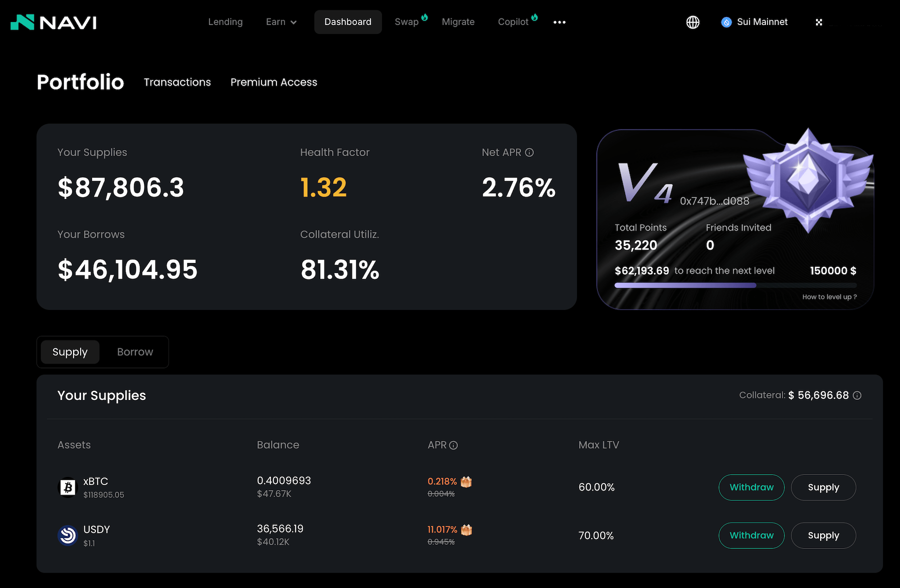Image resolution: width=900 pixels, height=588 pixels.
Task: Click the APR column info icon
Action: pos(453,445)
